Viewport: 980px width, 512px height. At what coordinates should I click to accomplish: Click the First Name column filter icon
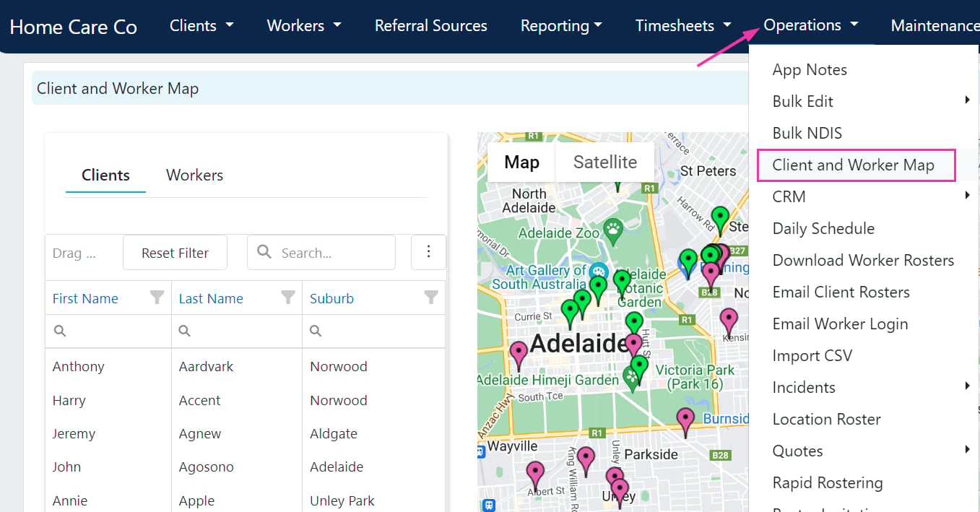157,297
